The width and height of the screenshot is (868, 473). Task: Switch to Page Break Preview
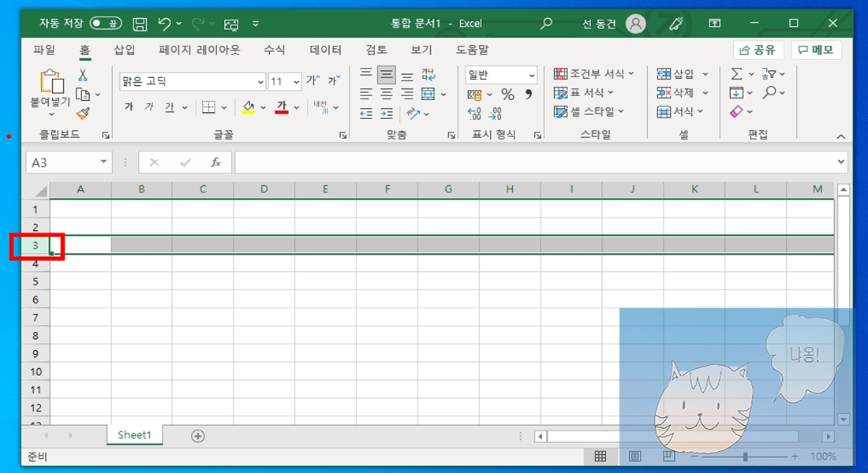pos(668,456)
